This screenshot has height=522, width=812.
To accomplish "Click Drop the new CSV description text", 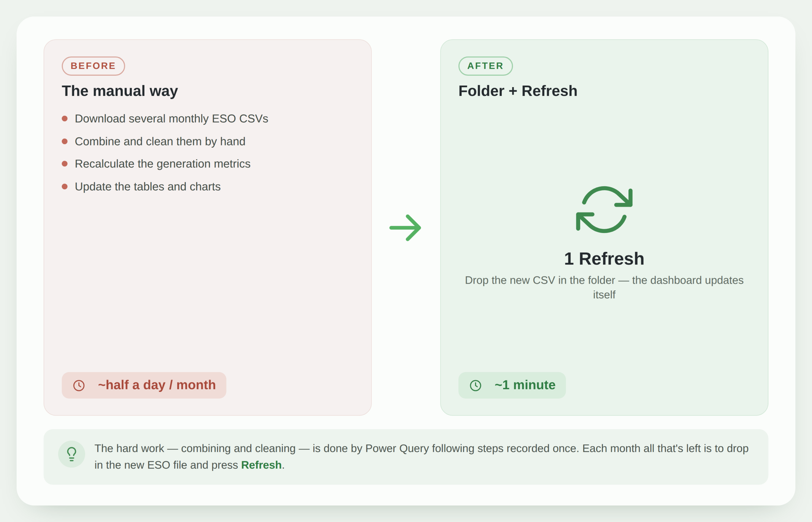I will (604, 288).
